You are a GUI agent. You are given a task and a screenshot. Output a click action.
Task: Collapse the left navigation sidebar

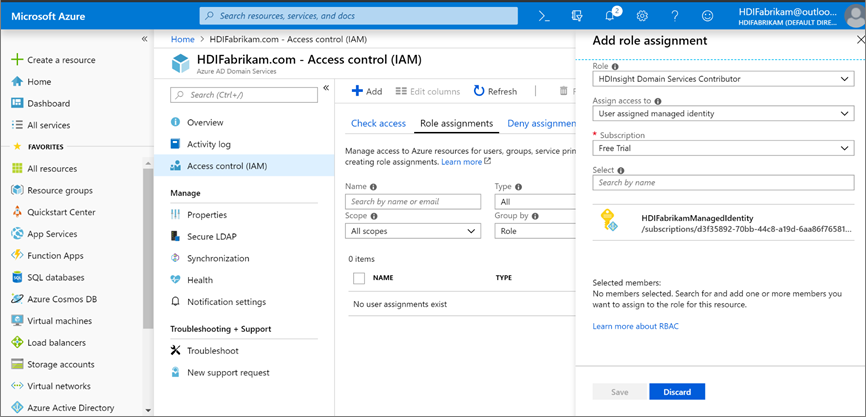(x=145, y=39)
